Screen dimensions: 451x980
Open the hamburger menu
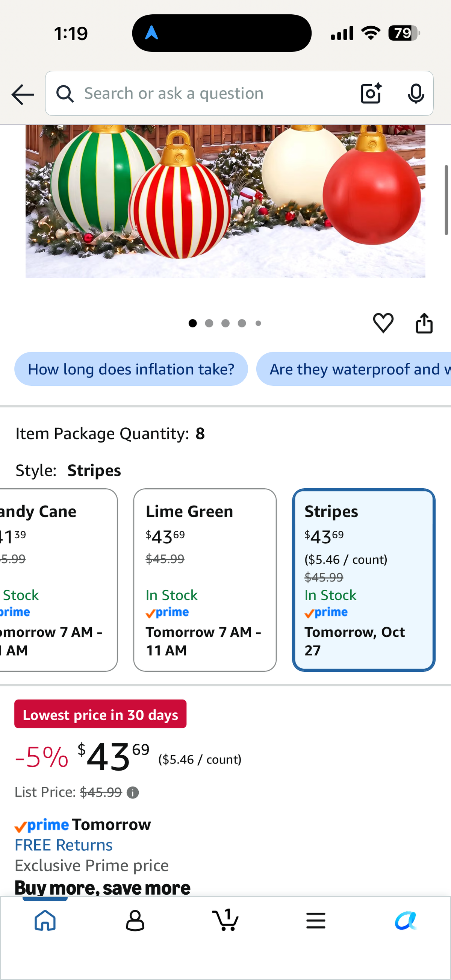[316, 921]
